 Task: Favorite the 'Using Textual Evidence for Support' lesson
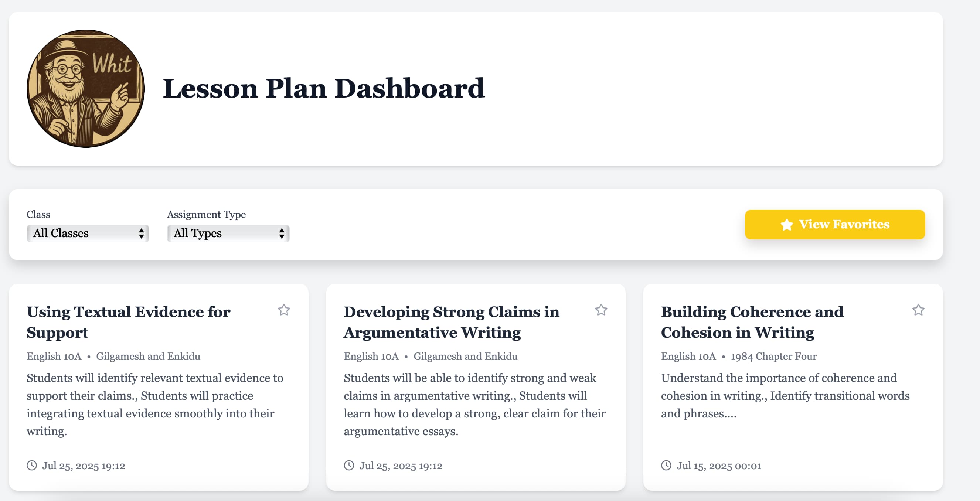tap(285, 311)
